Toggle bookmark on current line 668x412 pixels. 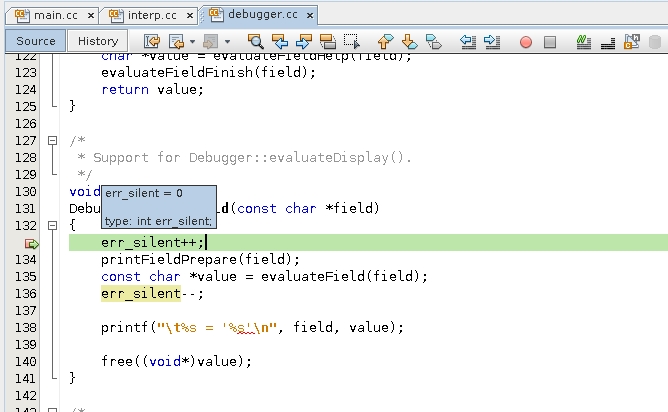pos(434,41)
